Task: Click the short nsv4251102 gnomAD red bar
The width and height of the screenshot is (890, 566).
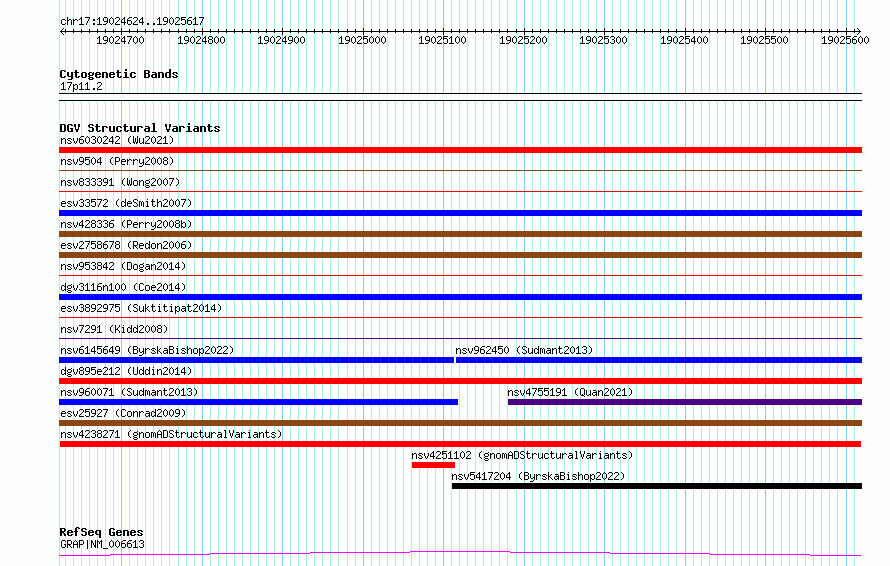Action: [433, 465]
